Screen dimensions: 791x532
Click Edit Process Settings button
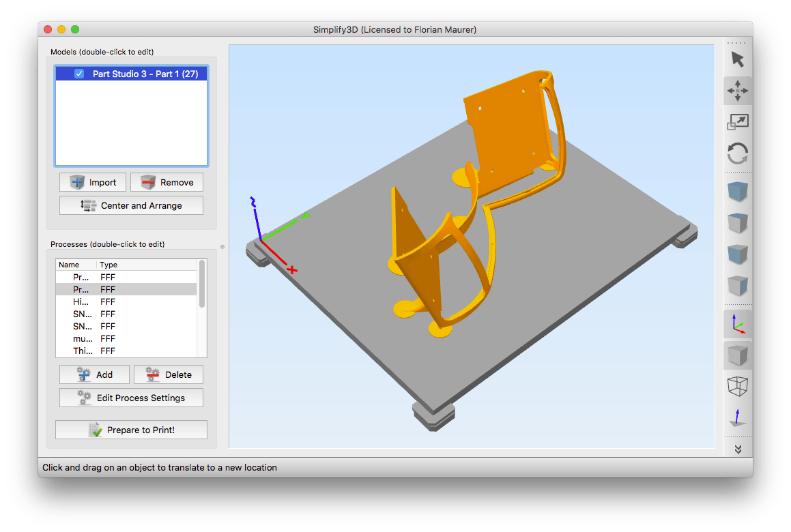(x=131, y=398)
